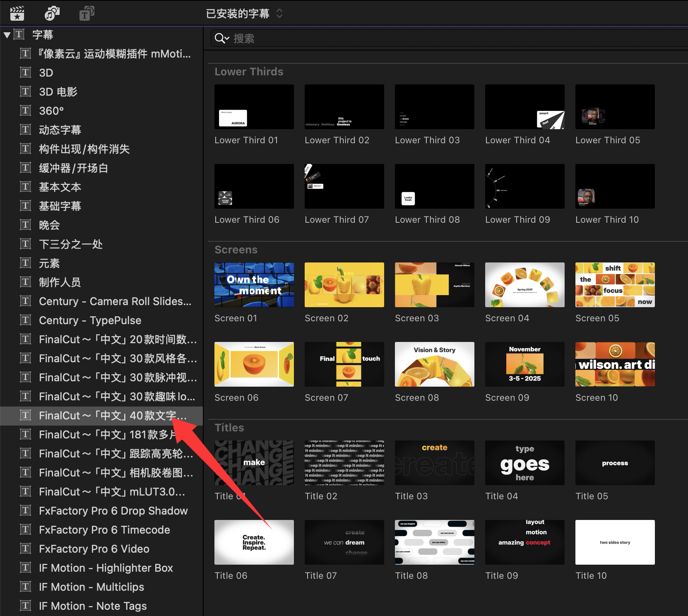Open the search filter dropdown chevron

click(x=227, y=38)
